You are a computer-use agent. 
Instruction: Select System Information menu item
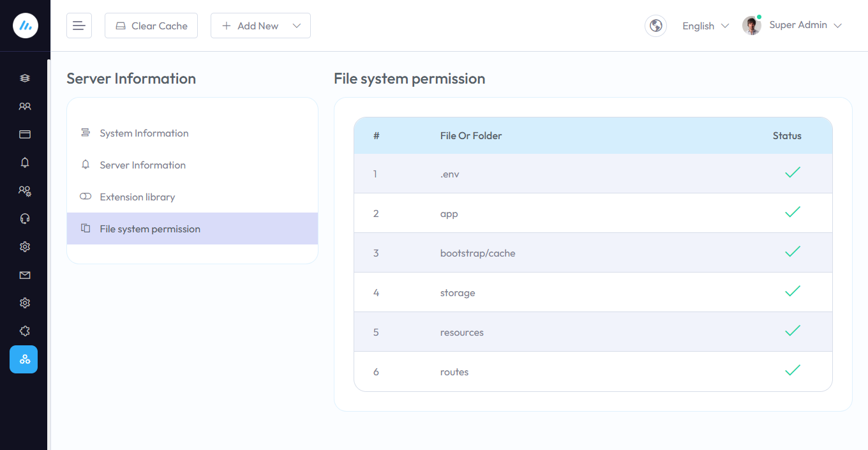coord(144,133)
